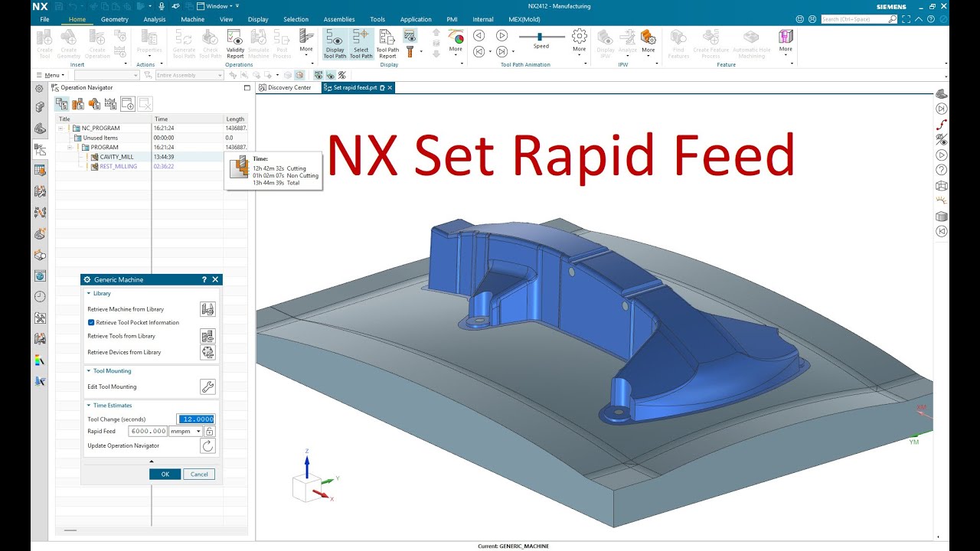
Task: Jump to start of tool path animation
Action: click(x=479, y=51)
